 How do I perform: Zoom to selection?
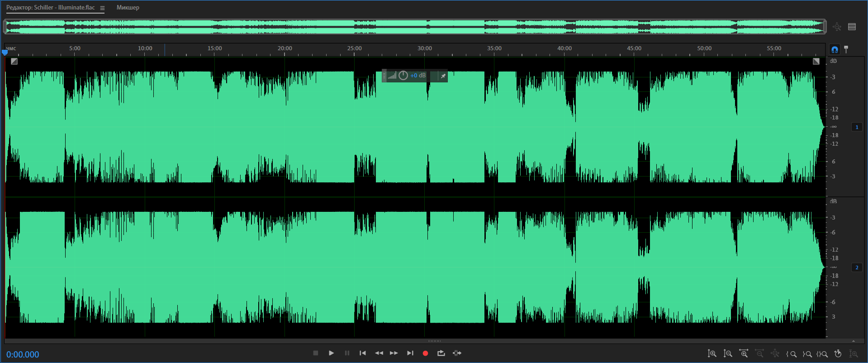tap(822, 354)
